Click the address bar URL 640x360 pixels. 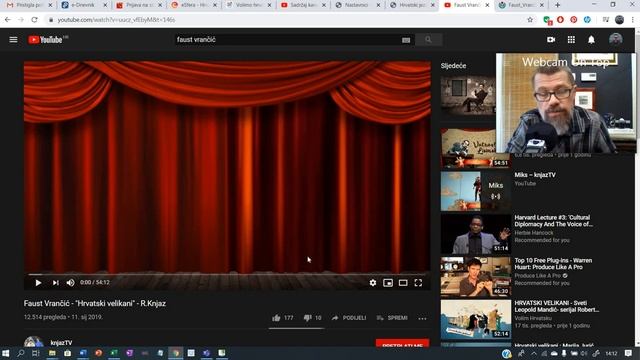(116, 20)
